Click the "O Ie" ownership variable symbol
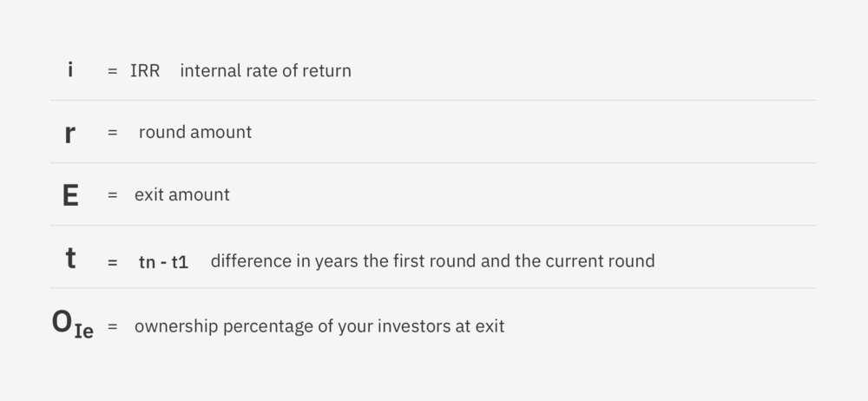The image size is (868, 401). [x=72, y=325]
